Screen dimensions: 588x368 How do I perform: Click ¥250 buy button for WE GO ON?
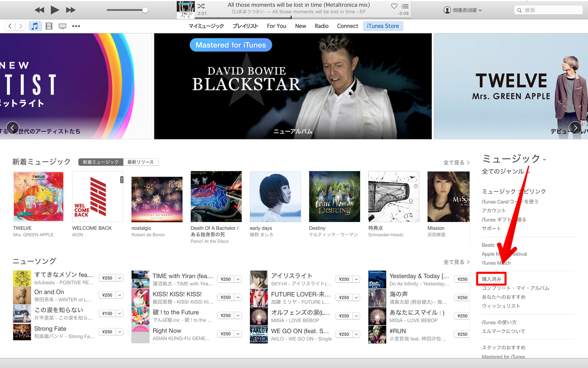pos(344,334)
